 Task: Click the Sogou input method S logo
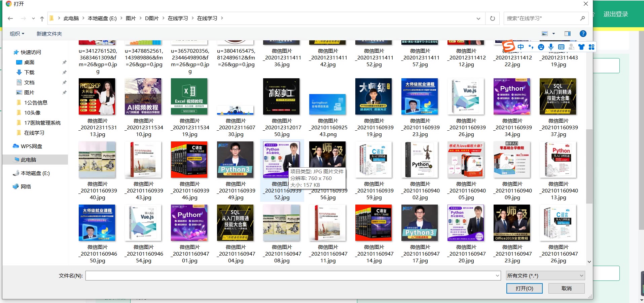coord(508,46)
